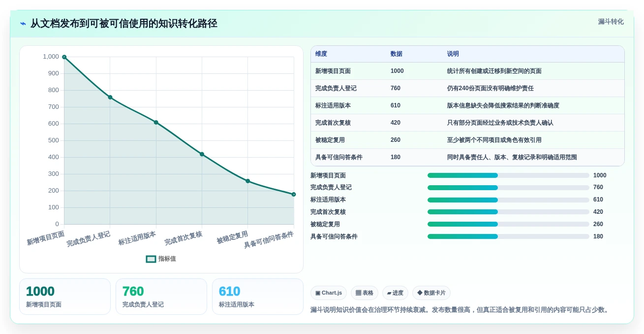Click the chart data point for 完成负责人登记
The height and width of the screenshot is (334, 644).
tap(110, 97)
